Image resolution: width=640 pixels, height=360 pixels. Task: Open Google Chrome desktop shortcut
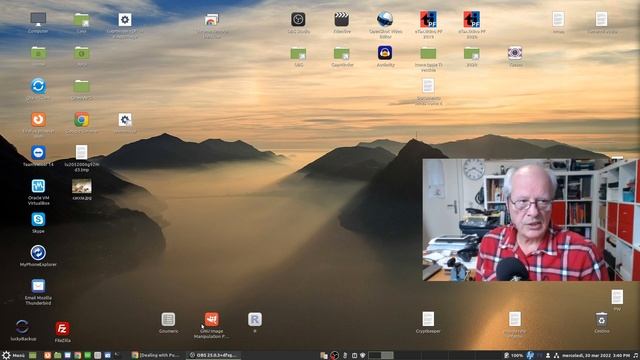pos(82,120)
